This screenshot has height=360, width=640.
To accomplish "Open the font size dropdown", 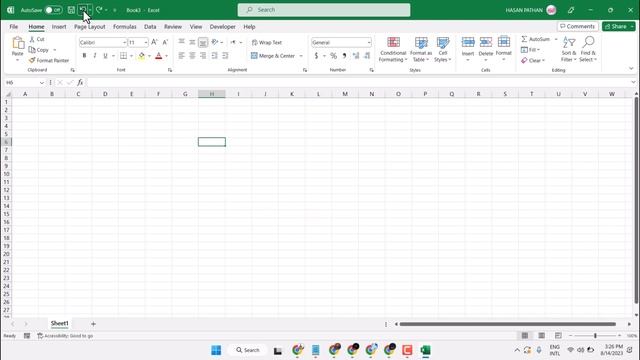I will (x=146, y=42).
